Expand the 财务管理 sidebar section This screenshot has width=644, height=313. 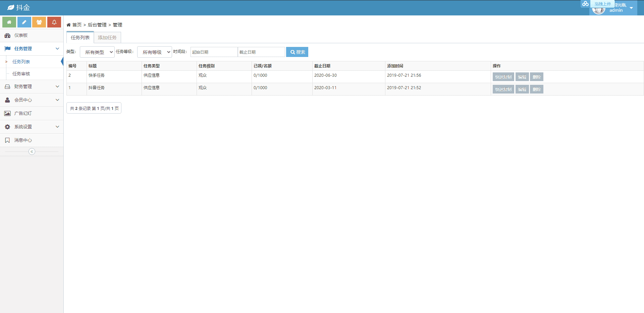[32, 86]
